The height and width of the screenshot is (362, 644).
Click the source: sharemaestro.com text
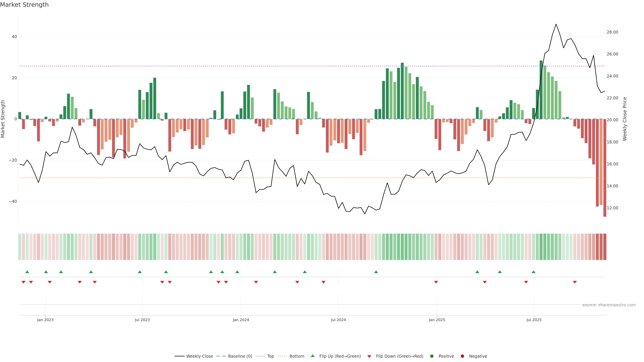pos(609,305)
